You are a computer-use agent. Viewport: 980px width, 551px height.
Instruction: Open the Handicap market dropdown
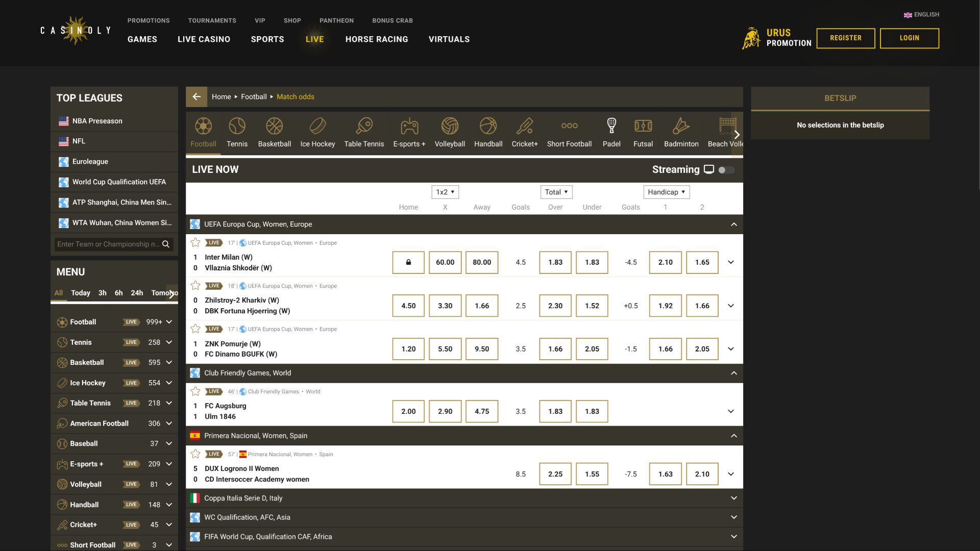(x=667, y=192)
